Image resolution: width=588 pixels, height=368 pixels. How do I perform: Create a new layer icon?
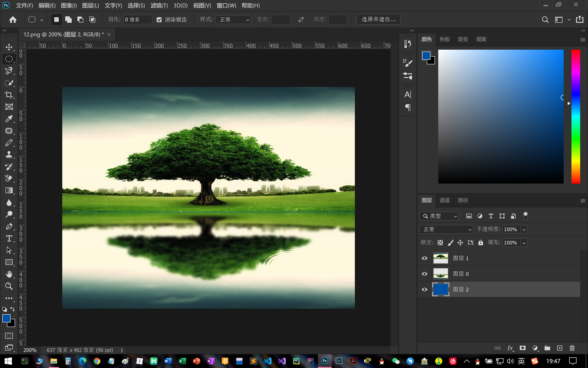click(x=560, y=348)
